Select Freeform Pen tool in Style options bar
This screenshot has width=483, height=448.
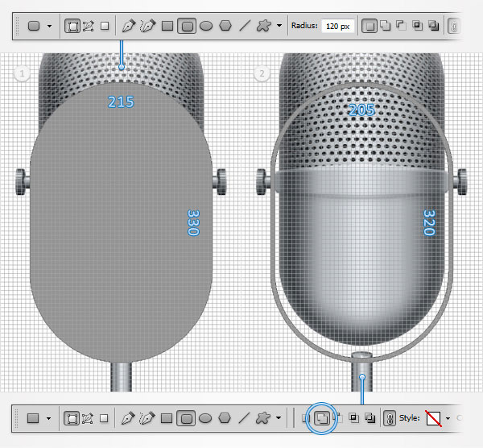click(147, 418)
